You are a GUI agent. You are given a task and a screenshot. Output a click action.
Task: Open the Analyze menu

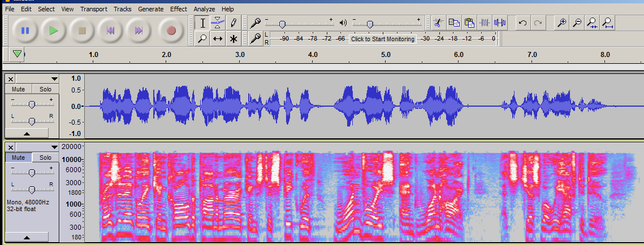coord(204,9)
